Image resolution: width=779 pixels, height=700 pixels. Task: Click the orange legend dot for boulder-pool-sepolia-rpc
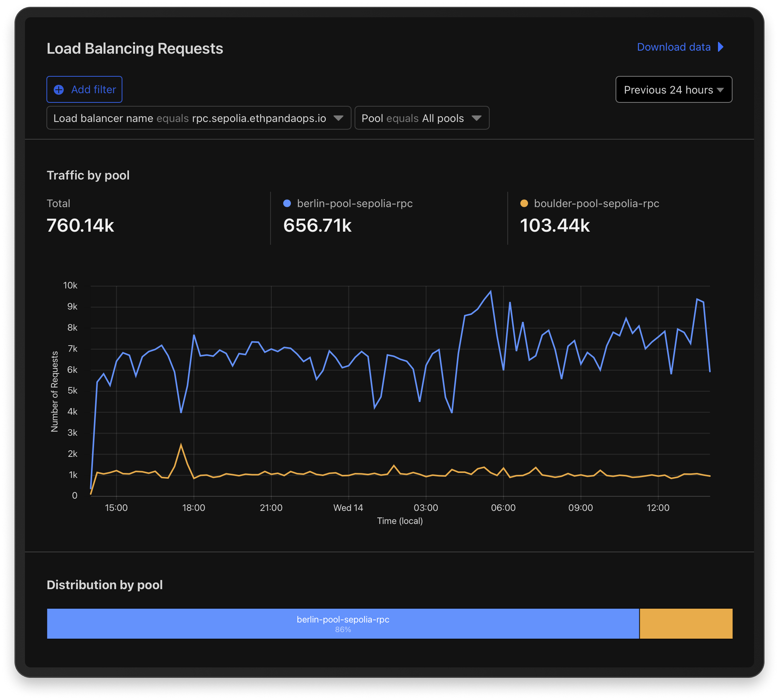(x=524, y=203)
